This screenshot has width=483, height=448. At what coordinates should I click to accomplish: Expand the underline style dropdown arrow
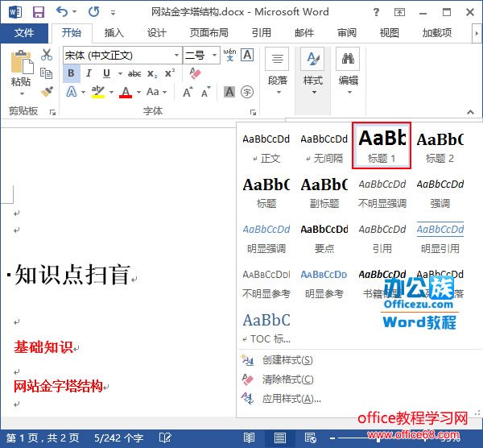click(x=120, y=73)
